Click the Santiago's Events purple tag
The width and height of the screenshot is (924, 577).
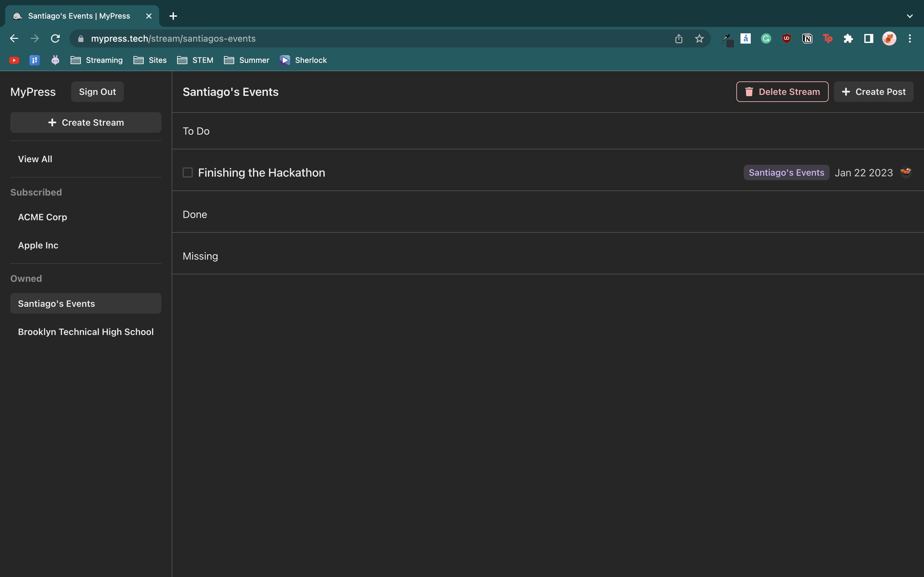[x=786, y=172]
